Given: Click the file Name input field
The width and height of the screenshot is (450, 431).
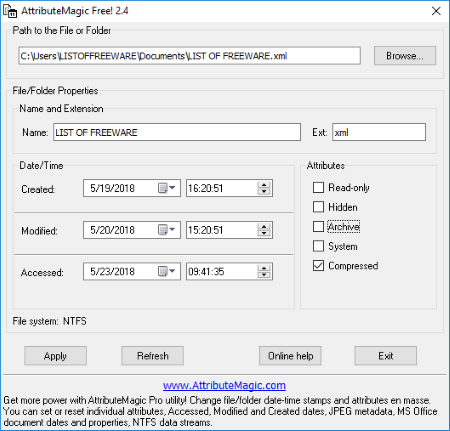Looking at the screenshot, I should tap(177, 132).
